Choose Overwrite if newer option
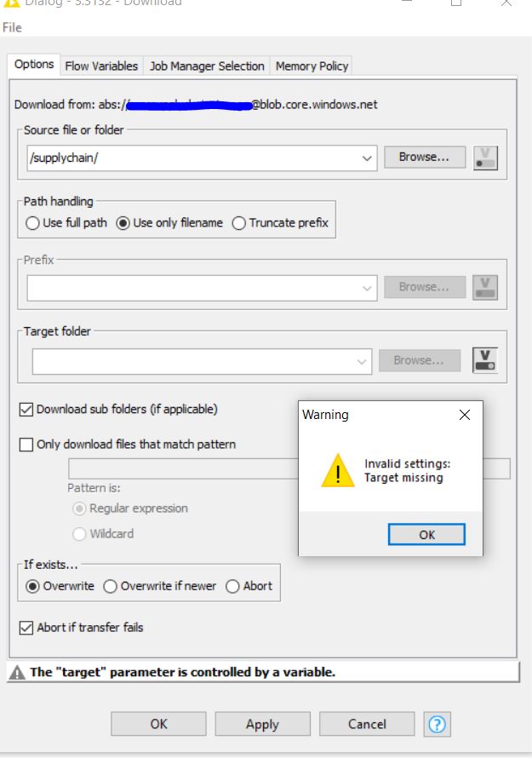Screen dimensions: 532x758 click(110, 586)
